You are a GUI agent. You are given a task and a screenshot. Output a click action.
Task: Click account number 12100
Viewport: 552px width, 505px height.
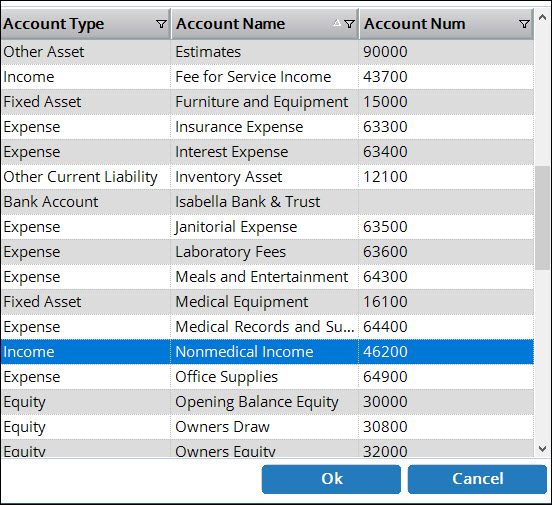[x=385, y=177]
